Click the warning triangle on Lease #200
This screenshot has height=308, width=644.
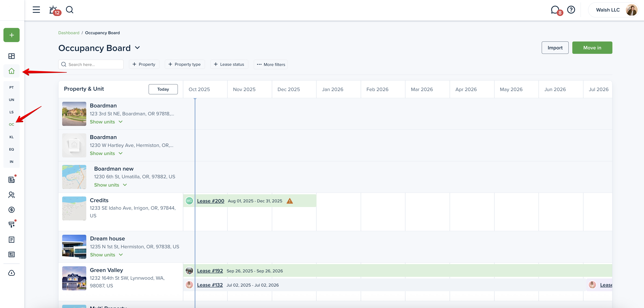click(x=290, y=201)
